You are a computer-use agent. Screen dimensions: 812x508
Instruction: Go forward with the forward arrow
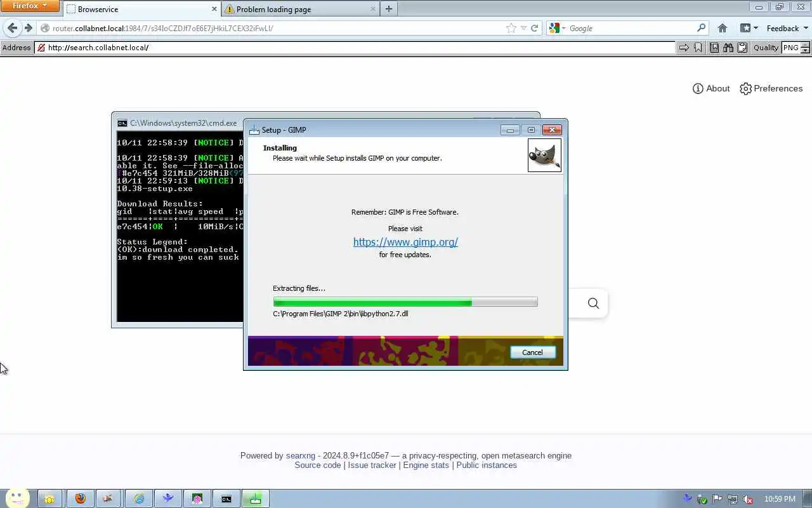click(28, 28)
